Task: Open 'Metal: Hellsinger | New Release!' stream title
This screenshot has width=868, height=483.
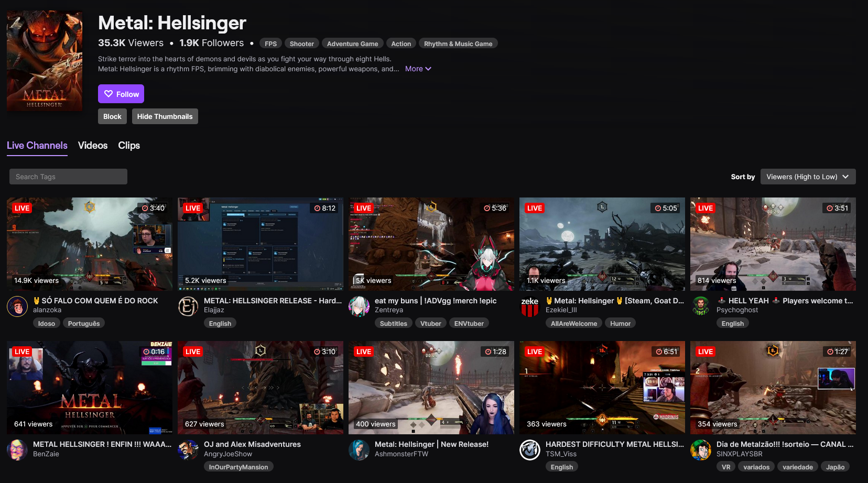Action: [431, 444]
